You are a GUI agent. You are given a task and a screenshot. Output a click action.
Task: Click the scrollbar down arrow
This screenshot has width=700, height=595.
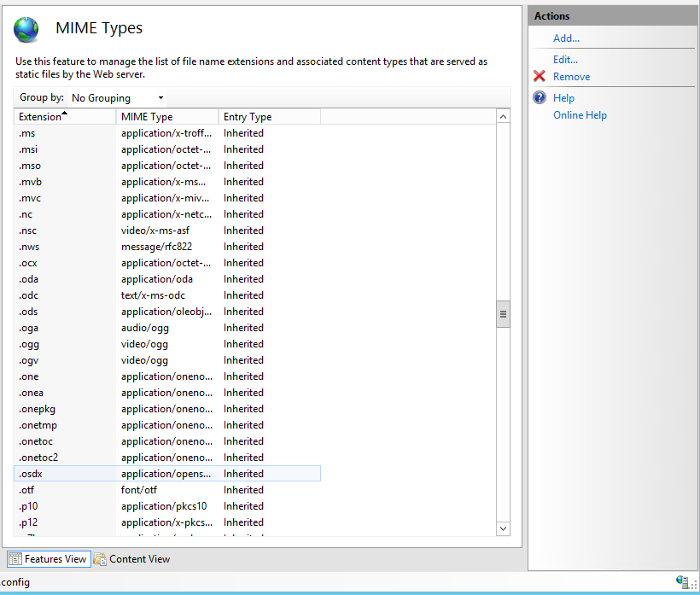(x=503, y=529)
